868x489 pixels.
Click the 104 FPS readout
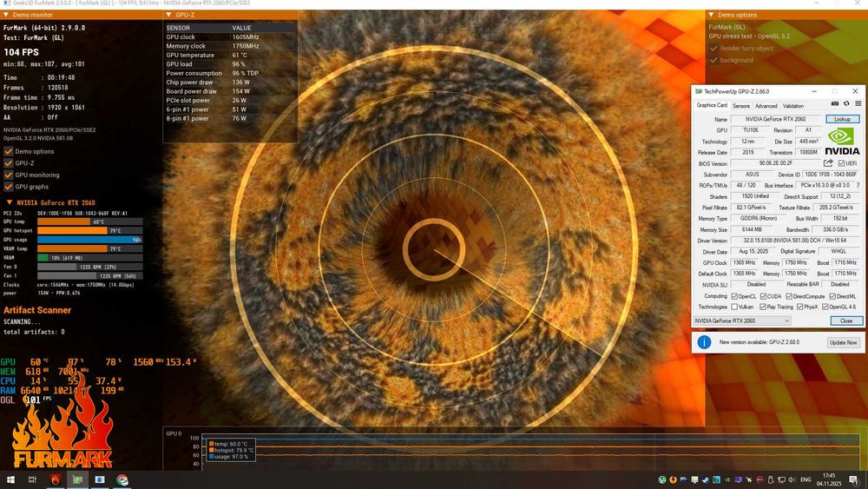tap(21, 52)
